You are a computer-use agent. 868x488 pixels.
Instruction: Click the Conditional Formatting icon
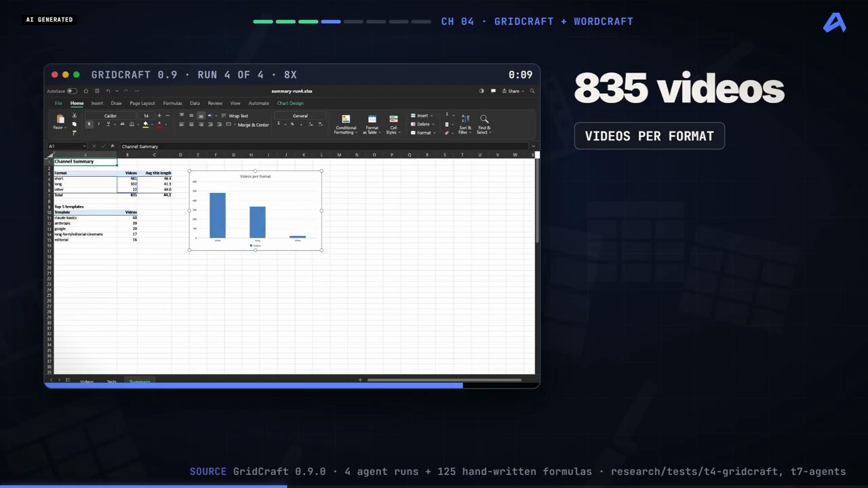[x=346, y=119]
